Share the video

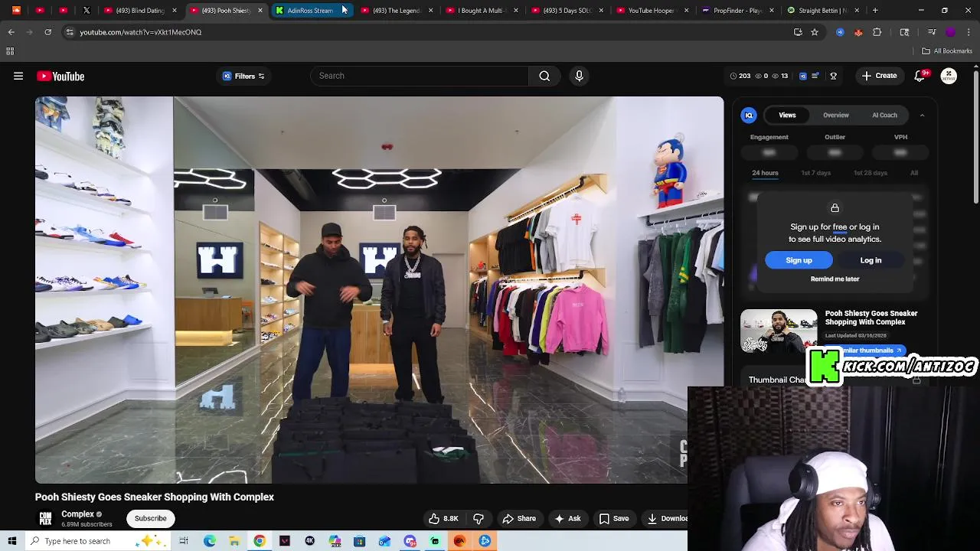(x=518, y=518)
